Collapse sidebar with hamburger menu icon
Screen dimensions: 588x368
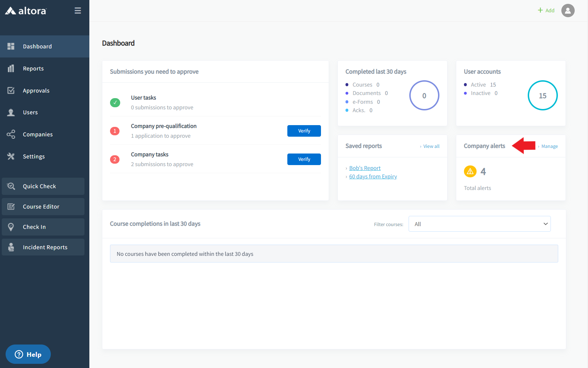(78, 11)
